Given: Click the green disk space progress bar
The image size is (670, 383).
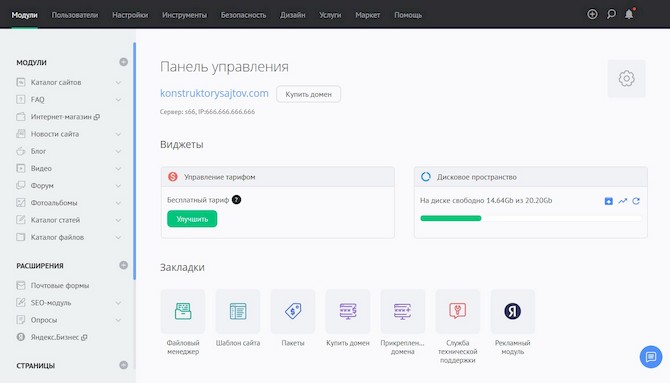Looking at the screenshot, I should pyautogui.click(x=451, y=218).
